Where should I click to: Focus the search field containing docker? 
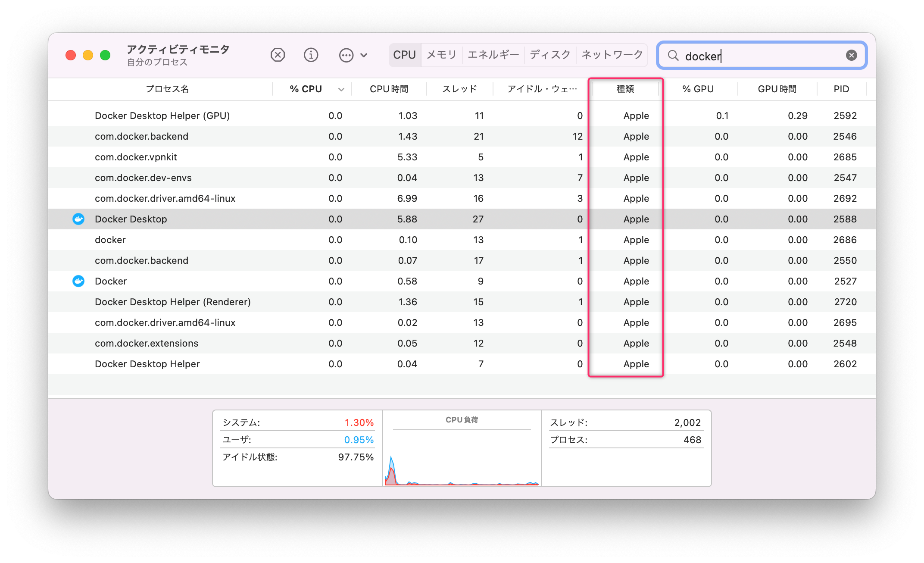coord(762,55)
